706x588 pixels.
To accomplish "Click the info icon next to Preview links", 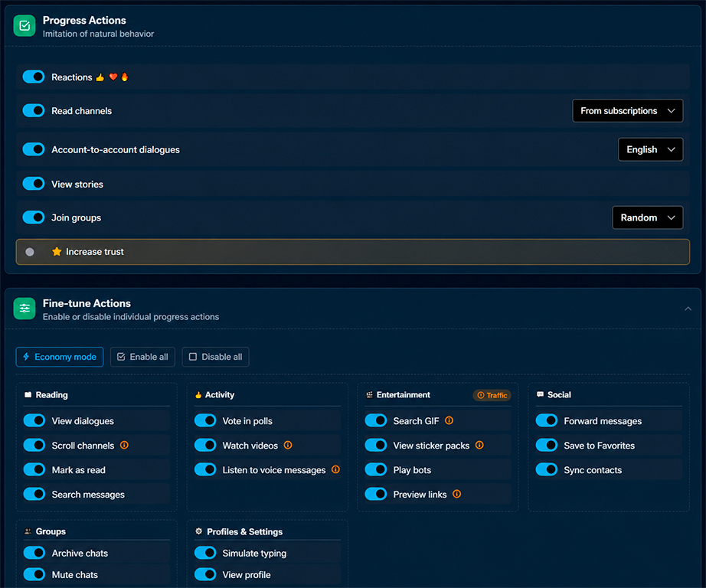I will [456, 494].
